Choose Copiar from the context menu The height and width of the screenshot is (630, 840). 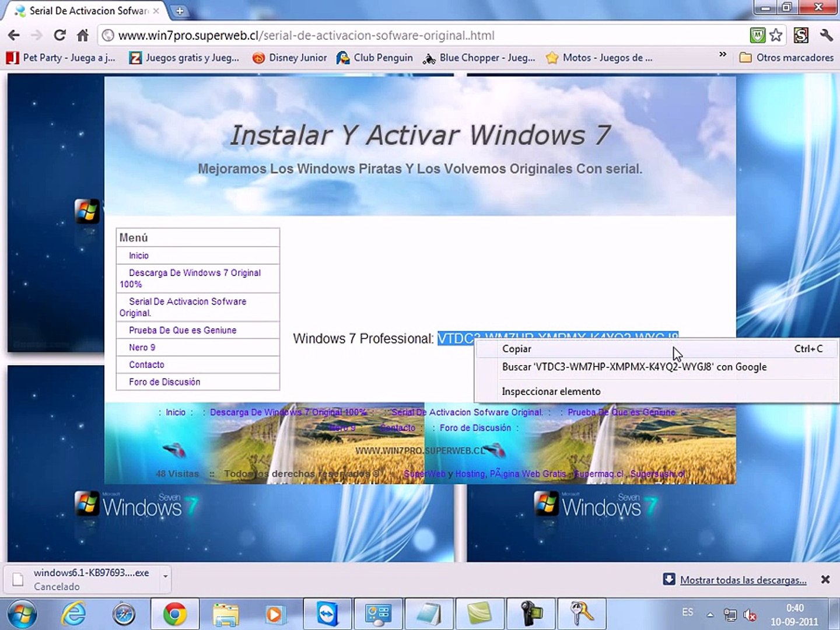point(657,349)
